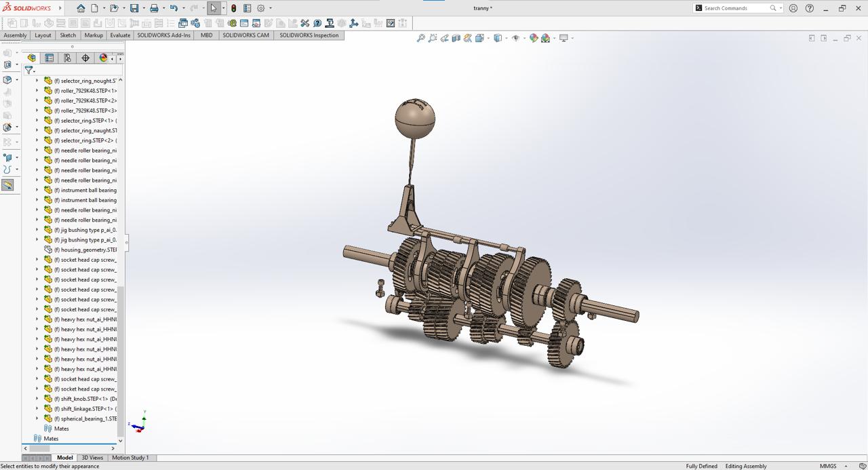Open the SOLIDWORKS Inspection tab
This screenshot has height=470, width=868.
click(x=309, y=35)
